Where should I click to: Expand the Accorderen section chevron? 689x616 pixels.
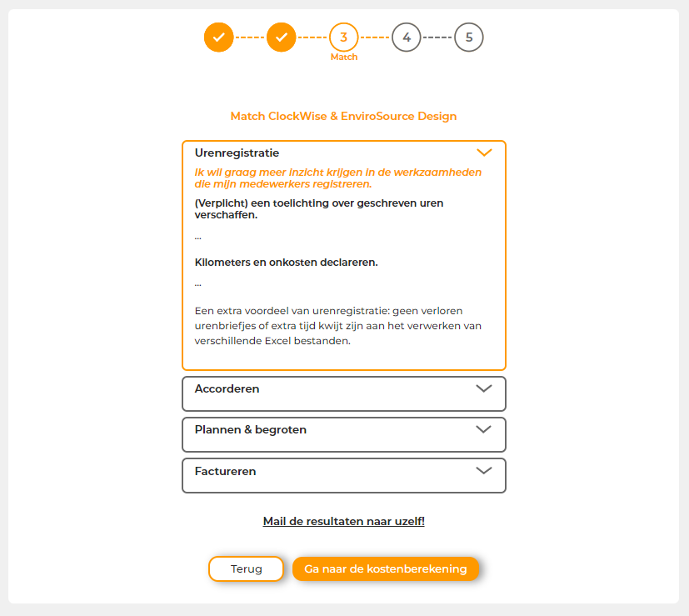click(x=484, y=388)
